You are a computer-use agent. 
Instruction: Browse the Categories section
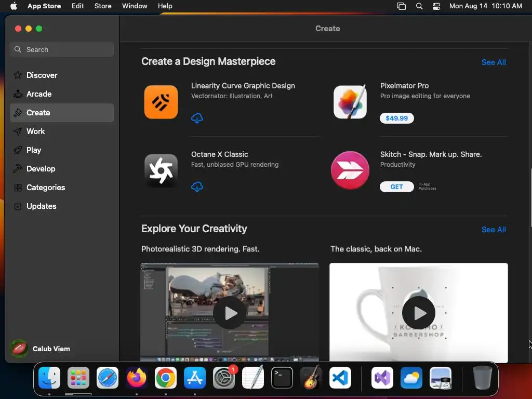point(62,188)
